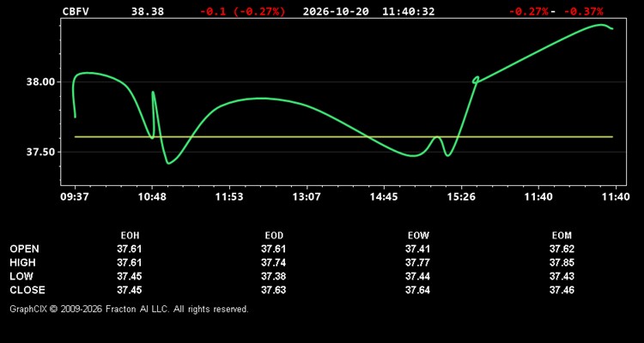Click the -0.37% value at top right
Viewport: 644px width, 343px height.
click(x=583, y=11)
